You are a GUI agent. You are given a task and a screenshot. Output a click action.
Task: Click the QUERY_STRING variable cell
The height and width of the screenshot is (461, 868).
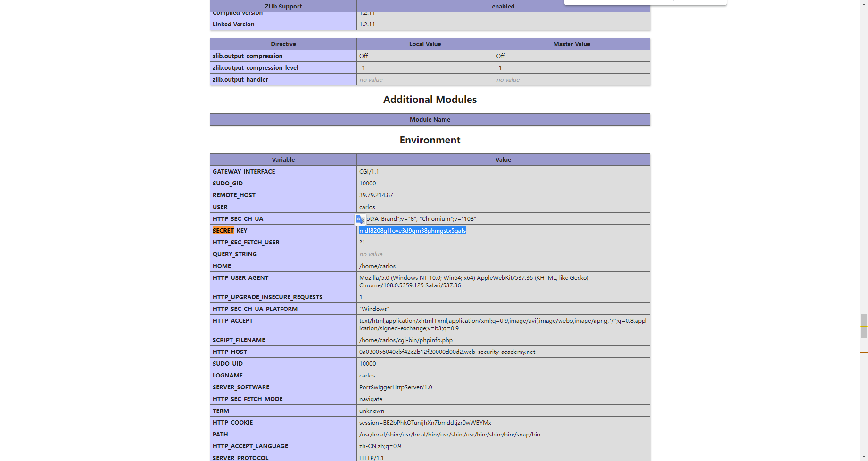click(283, 254)
